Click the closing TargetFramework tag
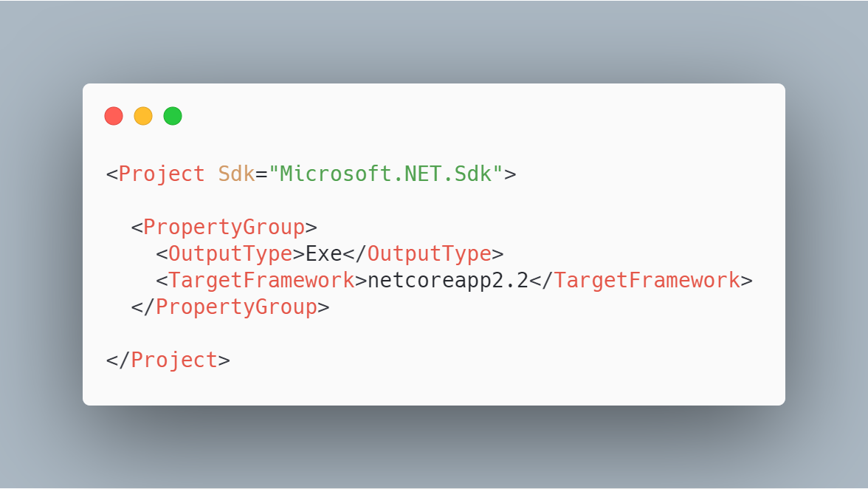868x489 pixels. [x=647, y=281]
